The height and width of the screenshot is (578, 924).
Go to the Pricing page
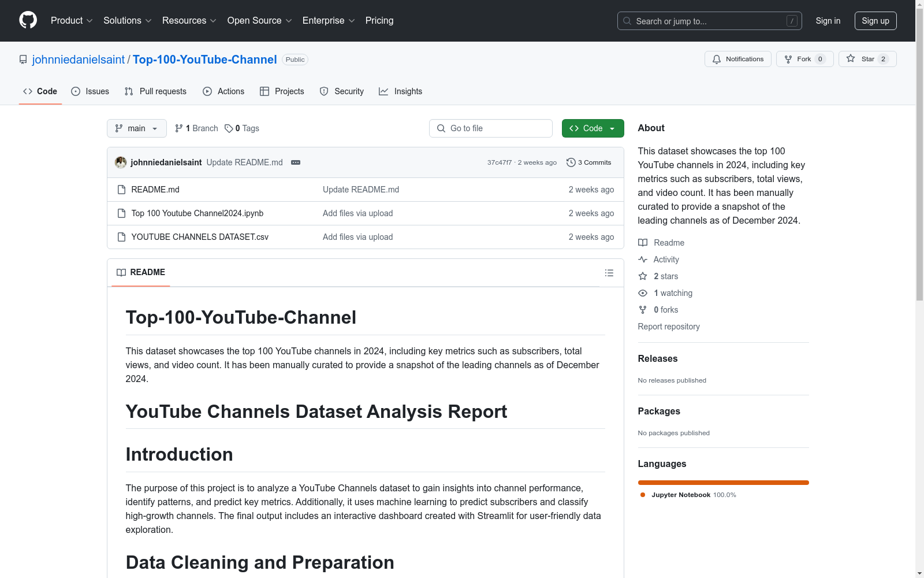tap(379, 21)
